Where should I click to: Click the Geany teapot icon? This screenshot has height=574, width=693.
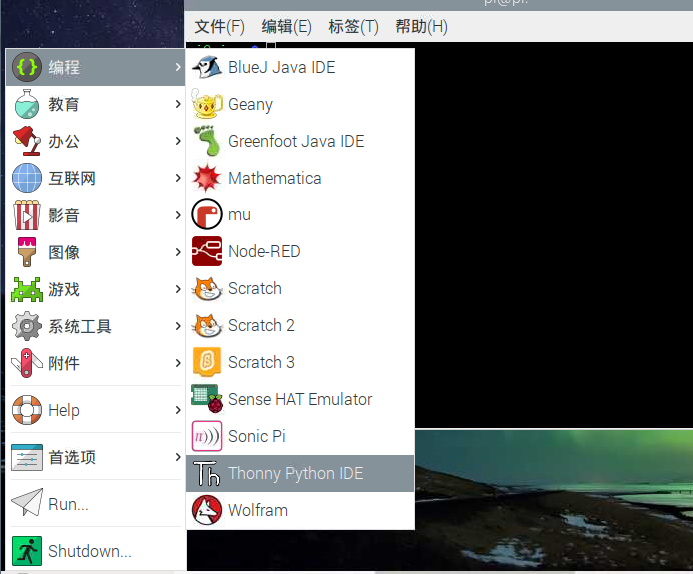(x=207, y=104)
